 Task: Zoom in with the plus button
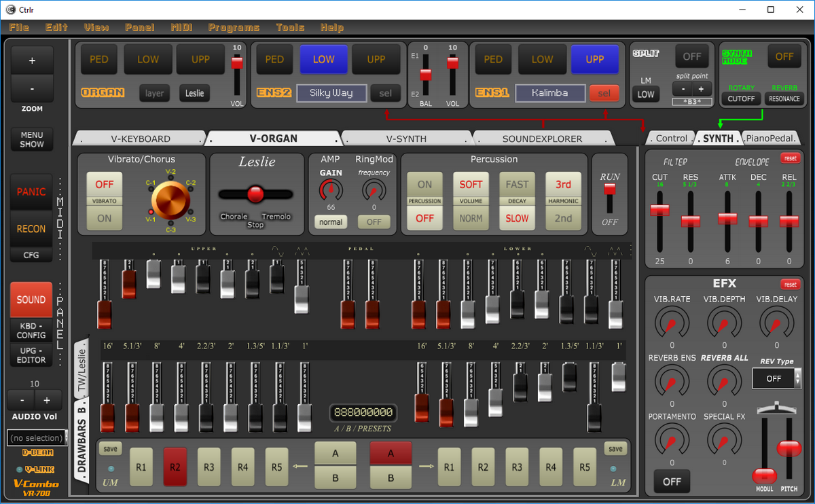(32, 60)
